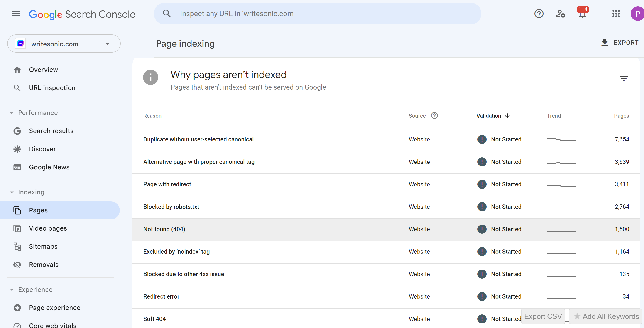Open the Not found (404) row

[164, 229]
